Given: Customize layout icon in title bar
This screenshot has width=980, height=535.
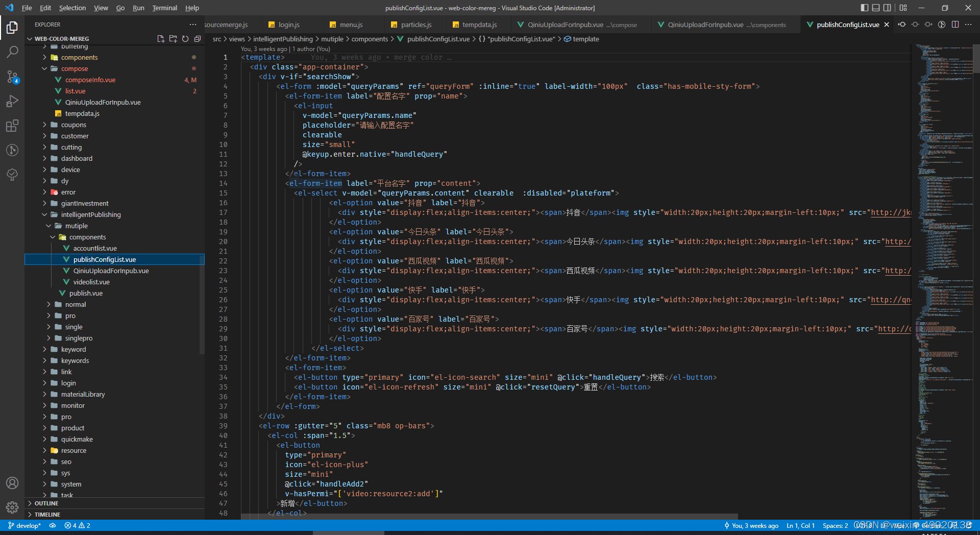Looking at the screenshot, I should (903, 8).
